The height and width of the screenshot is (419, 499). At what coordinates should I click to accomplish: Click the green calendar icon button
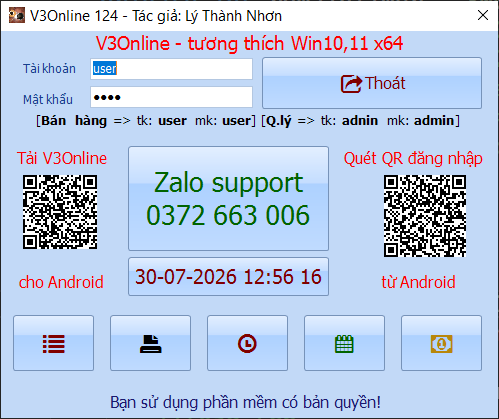(344, 343)
